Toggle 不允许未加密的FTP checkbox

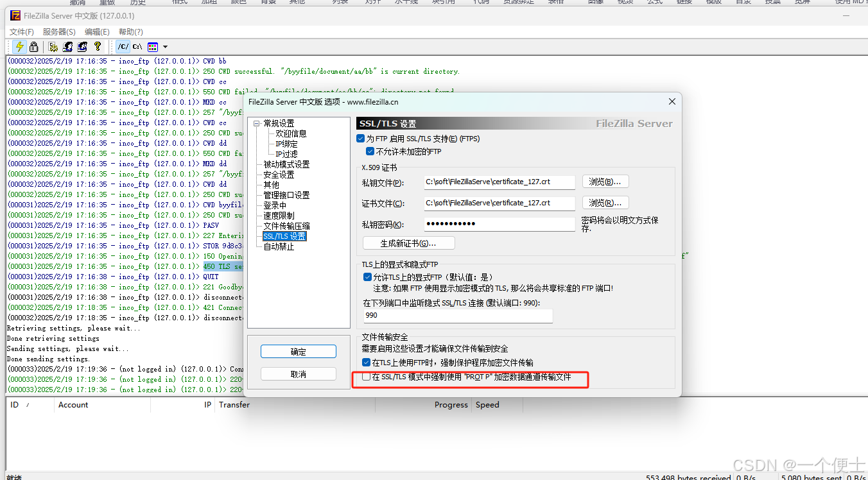point(370,151)
